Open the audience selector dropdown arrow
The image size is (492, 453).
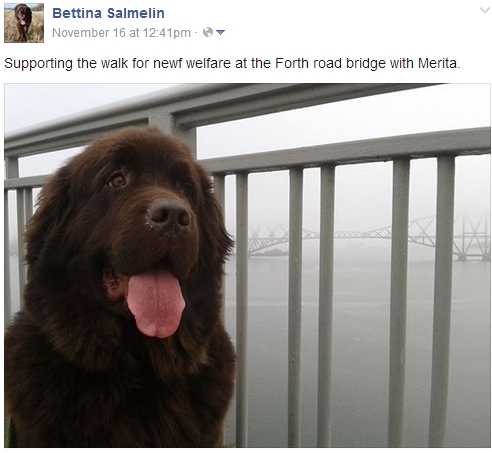pyautogui.click(x=220, y=33)
